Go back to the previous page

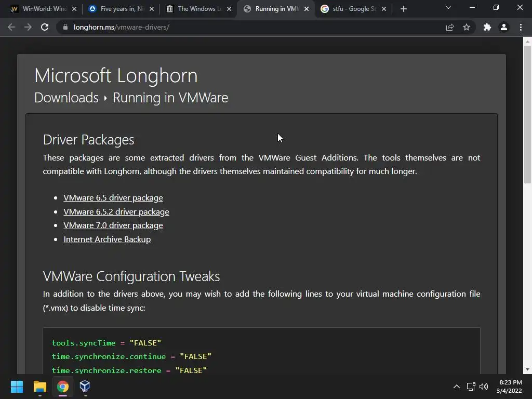click(11, 27)
